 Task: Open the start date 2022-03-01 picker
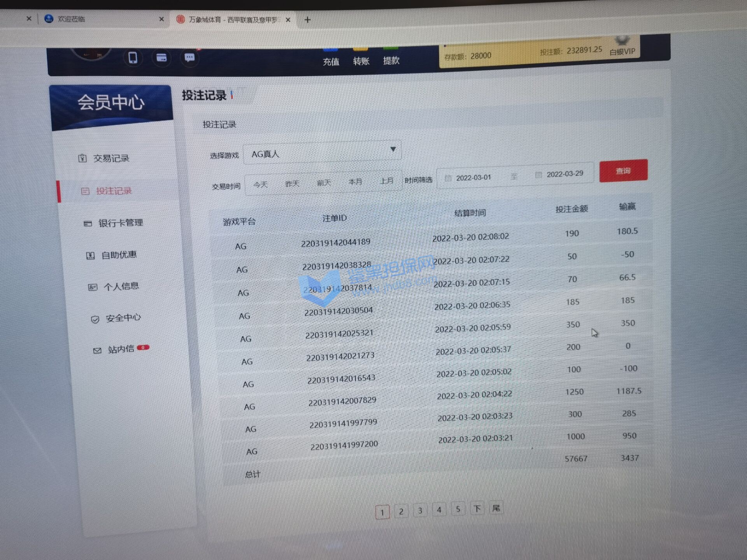[473, 178]
